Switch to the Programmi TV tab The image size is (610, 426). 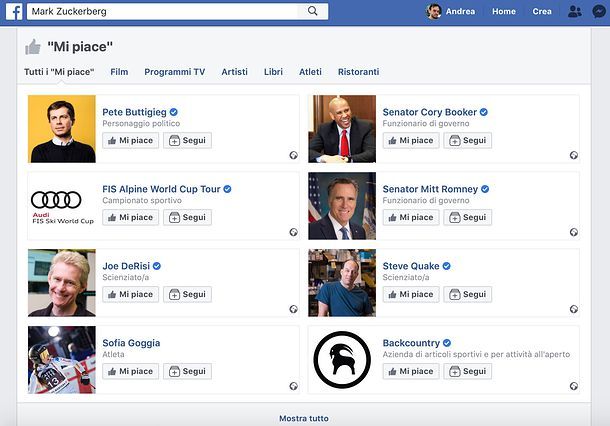click(175, 72)
